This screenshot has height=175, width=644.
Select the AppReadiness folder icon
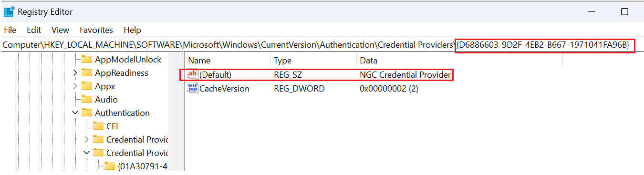[86, 73]
